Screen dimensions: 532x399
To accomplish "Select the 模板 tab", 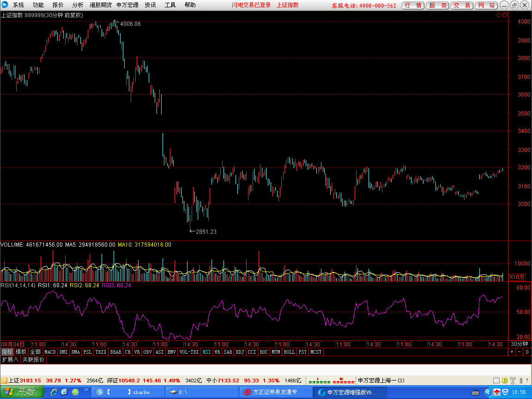I will coord(21,352).
